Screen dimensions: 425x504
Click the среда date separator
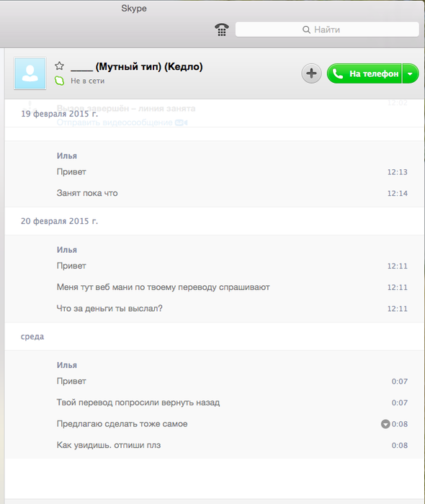click(x=32, y=336)
